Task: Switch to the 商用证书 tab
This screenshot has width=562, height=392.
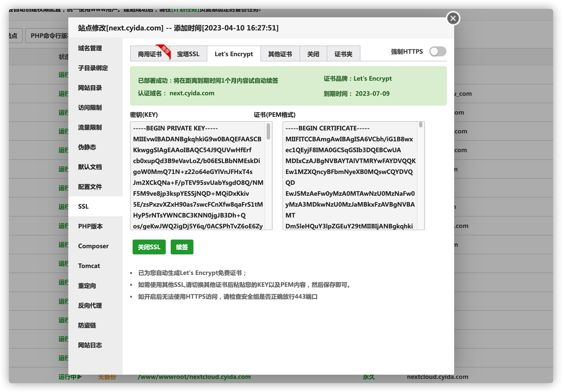Action: click(149, 54)
